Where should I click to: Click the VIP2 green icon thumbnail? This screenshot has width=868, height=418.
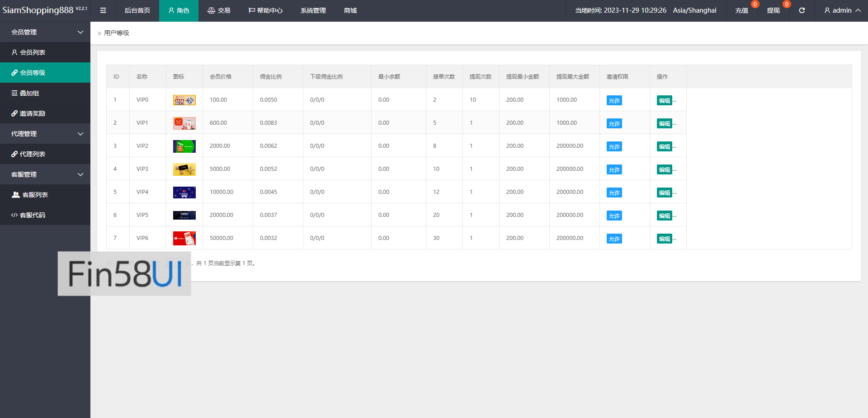click(x=184, y=146)
